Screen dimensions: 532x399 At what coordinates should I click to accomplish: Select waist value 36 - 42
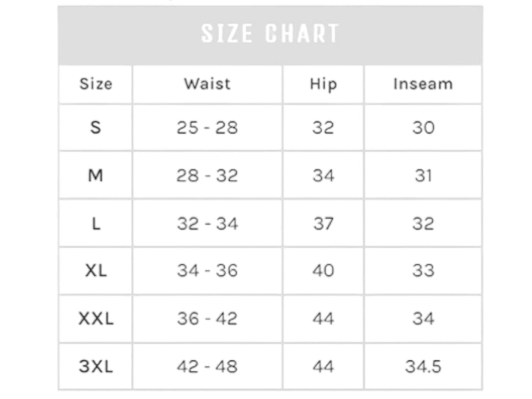(x=207, y=318)
